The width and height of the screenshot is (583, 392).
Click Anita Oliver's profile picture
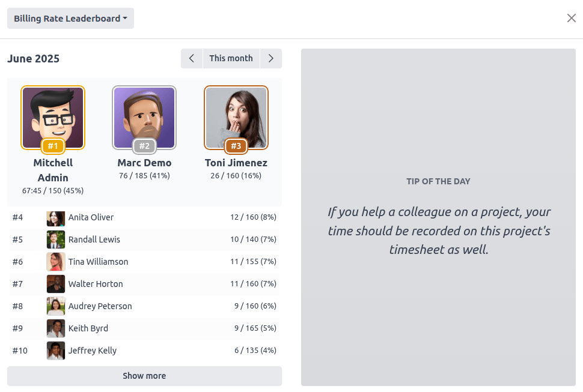click(55, 219)
